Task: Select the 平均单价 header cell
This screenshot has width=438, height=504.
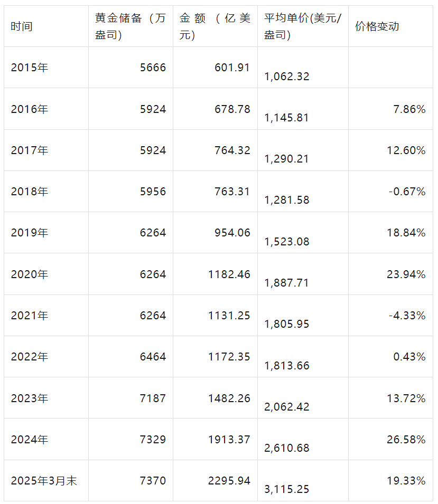Action: [x=303, y=26]
